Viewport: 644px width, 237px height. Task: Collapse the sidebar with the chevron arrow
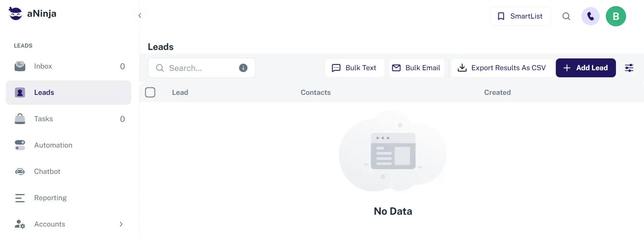(140, 16)
